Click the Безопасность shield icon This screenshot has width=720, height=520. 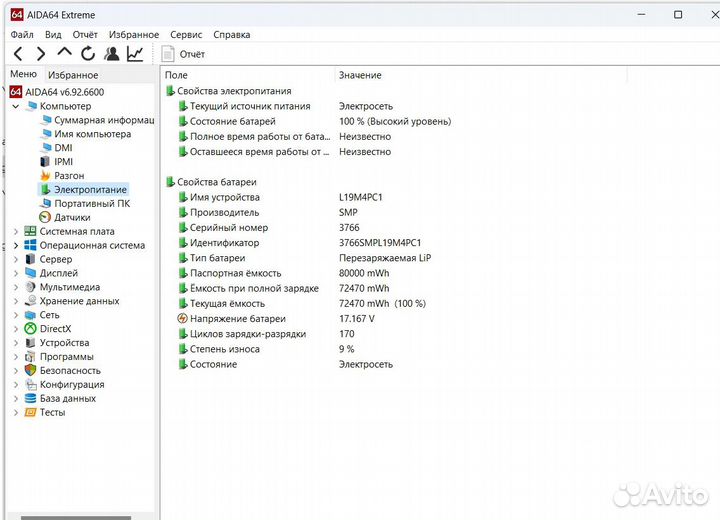pos(30,370)
